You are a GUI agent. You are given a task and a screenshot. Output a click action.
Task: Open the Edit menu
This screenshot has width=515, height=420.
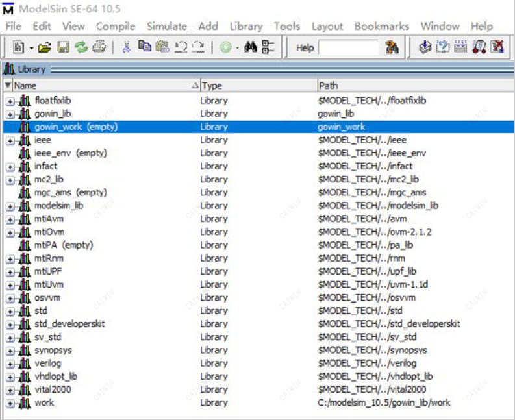42,26
